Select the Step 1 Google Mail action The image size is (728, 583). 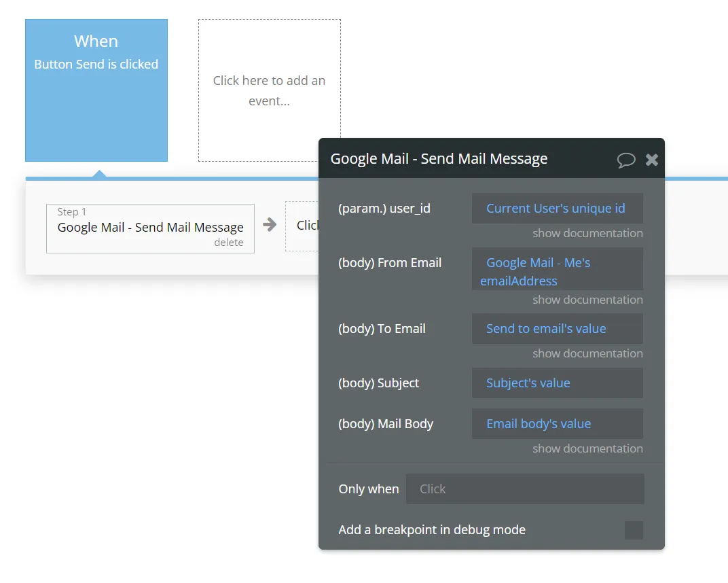[x=151, y=228]
